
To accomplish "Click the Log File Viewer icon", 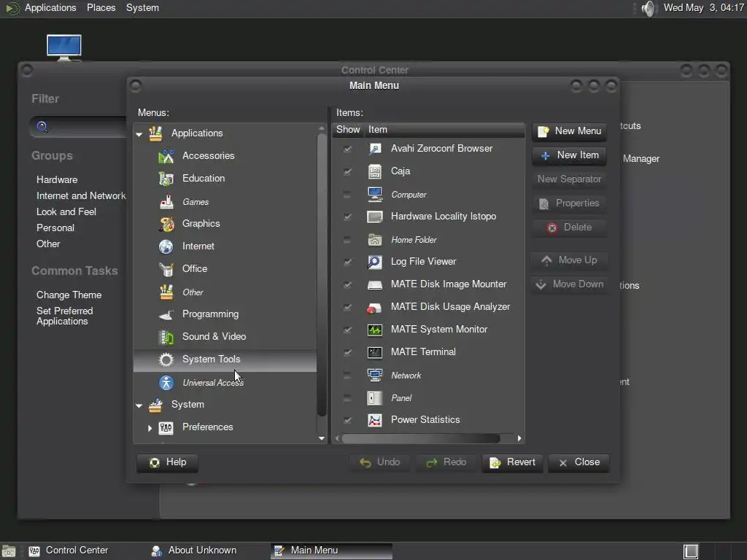I will coord(375,262).
